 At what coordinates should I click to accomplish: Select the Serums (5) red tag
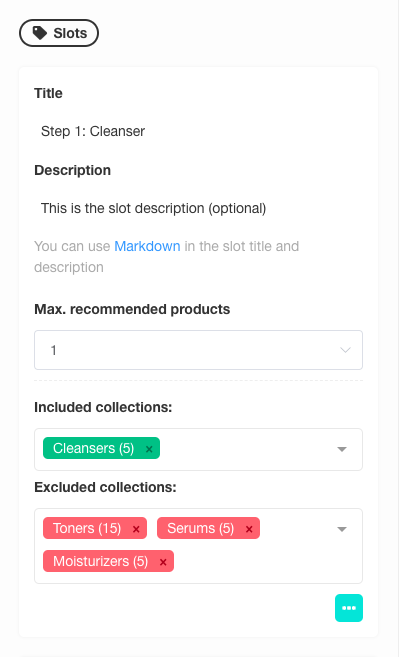200,528
